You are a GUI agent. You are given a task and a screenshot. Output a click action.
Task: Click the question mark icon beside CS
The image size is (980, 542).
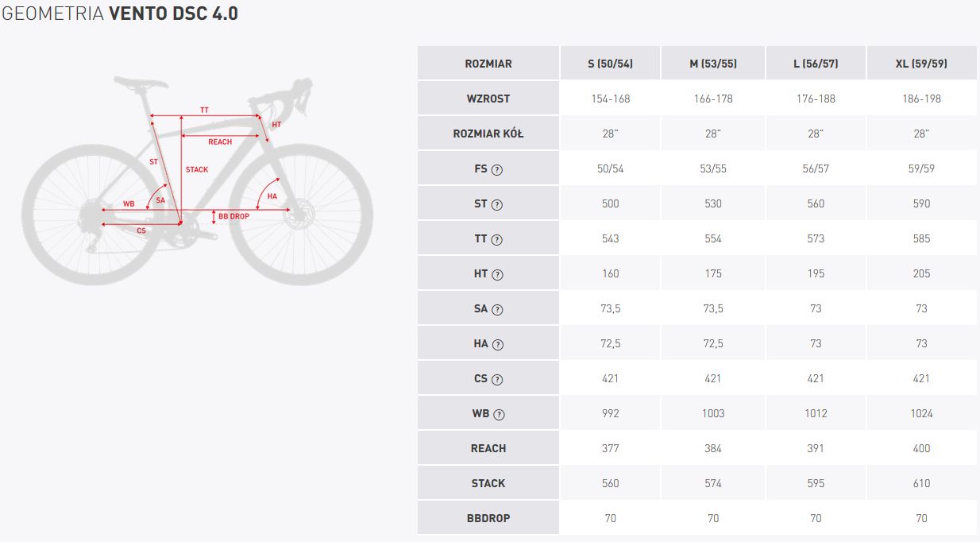coord(498,379)
